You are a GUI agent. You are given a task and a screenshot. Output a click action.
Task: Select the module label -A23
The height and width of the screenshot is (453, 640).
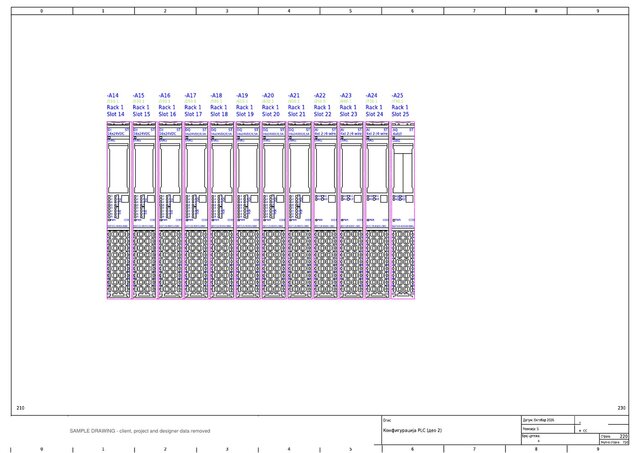(x=346, y=95)
